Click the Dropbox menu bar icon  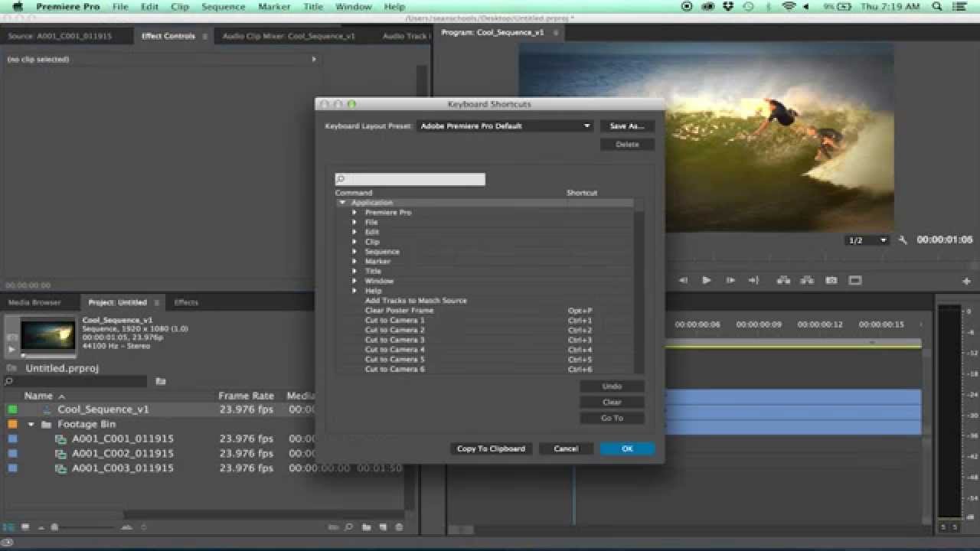(727, 6)
